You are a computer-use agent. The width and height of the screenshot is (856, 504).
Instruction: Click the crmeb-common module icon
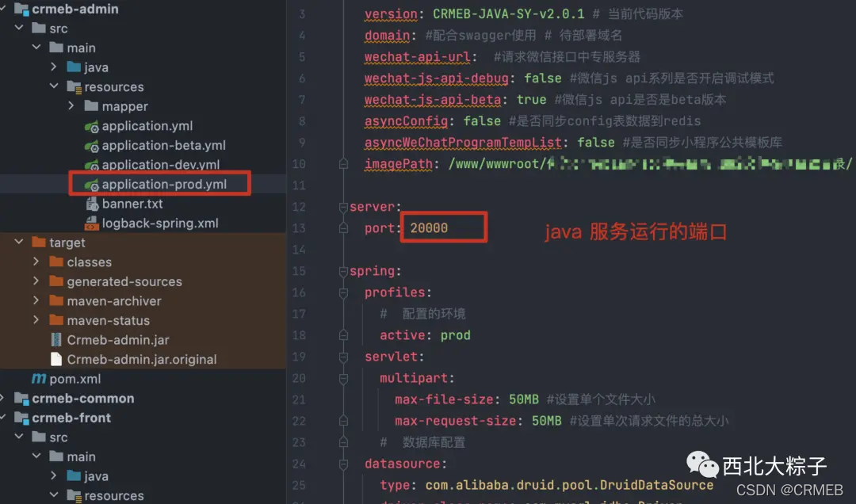pos(21,399)
